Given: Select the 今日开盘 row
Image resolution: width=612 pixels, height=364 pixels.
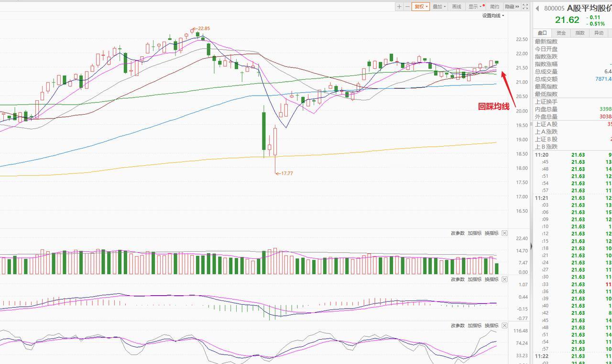Looking at the screenshot, I should [572, 49].
